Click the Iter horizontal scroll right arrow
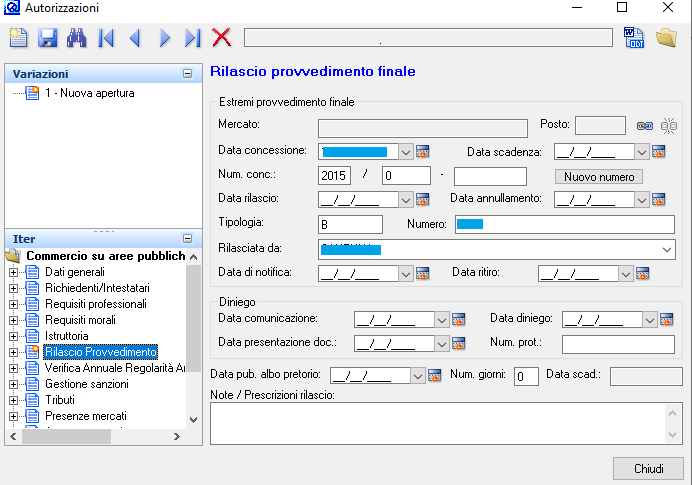Image resolution: width=692 pixels, height=485 pixels. (177, 436)
